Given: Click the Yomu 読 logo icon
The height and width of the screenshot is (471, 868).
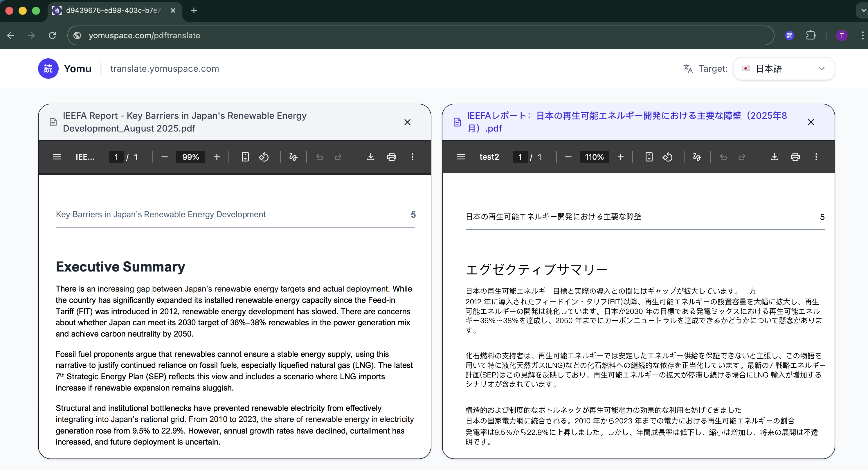Looking at the screenshot, I should tap(48, 69).
